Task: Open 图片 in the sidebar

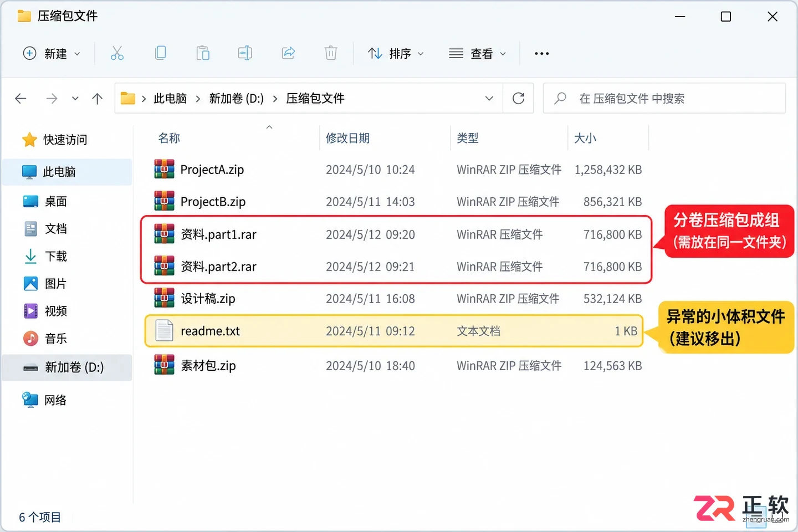Action: click(x=45, y=284)
